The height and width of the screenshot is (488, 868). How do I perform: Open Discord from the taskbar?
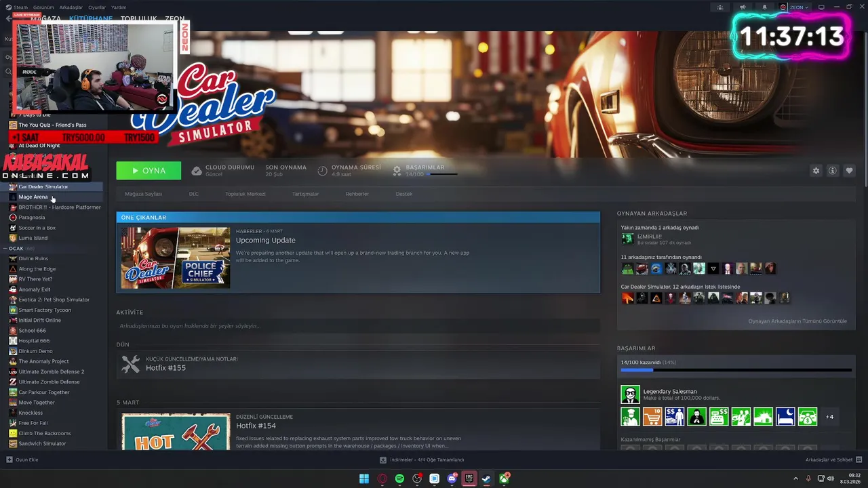point(452,479)
